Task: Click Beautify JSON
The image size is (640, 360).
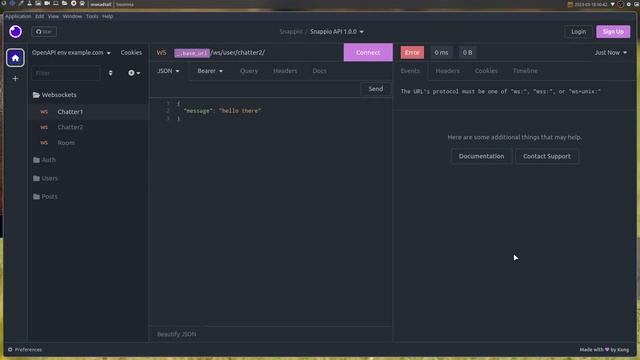Action: tap(176, 334)
